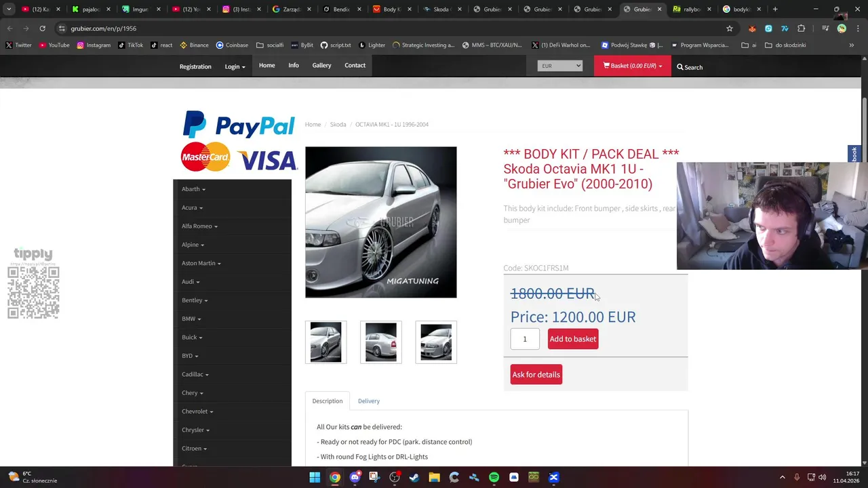The height and width of the screenshot is (488, 868).
Task: Show hidden system tray icons
Action: (782, 477)
